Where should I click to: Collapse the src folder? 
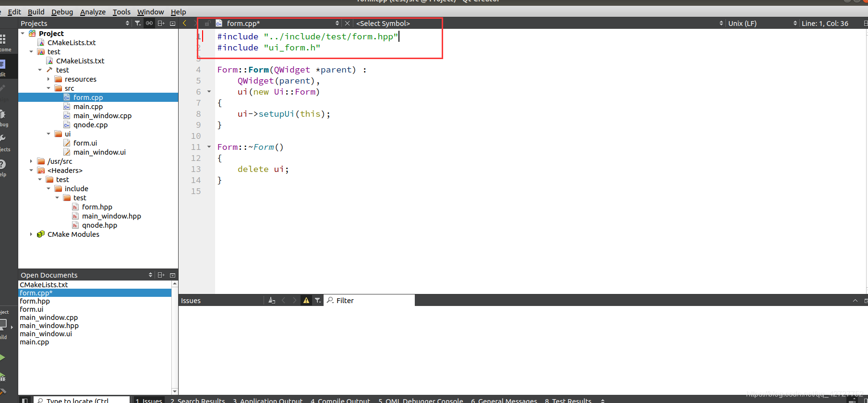[x=48, y=88]
